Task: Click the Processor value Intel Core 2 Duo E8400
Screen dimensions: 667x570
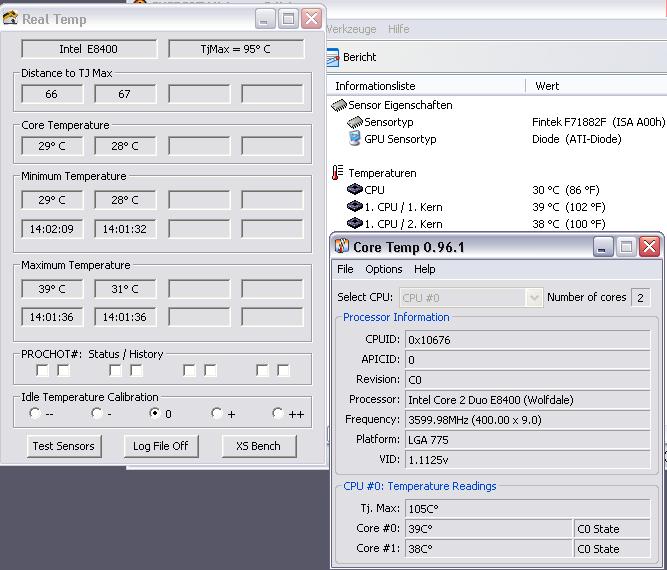Action: (527, 400)
